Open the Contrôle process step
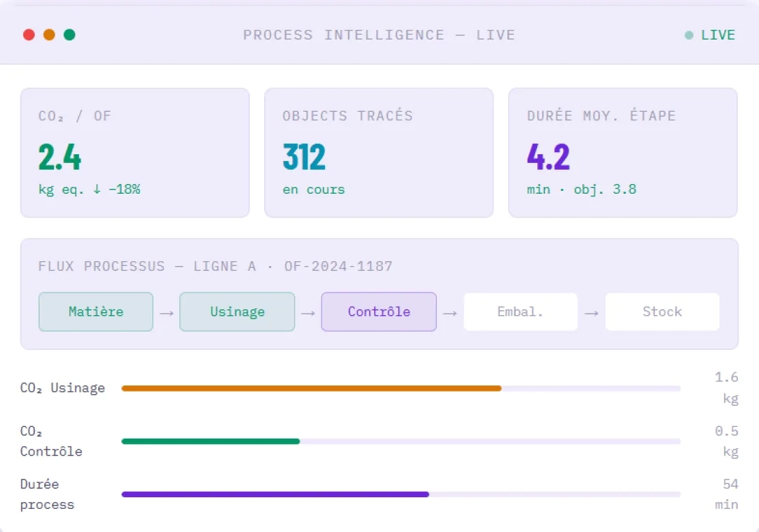The image size is (759, 532). click(379, 312)
